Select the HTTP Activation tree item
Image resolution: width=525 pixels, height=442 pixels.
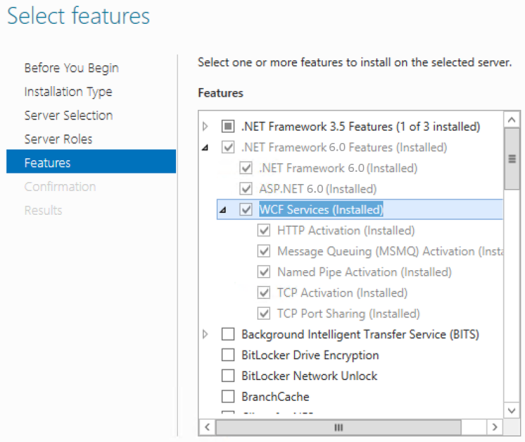[x=346, y=231]
